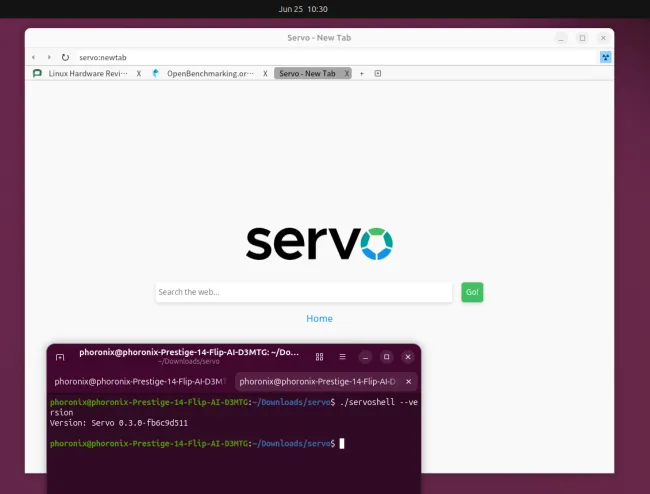The width and height of the screenshot is (650, 494).
Task: Maximize the Servo browser window
Action: tap(582, 38)
